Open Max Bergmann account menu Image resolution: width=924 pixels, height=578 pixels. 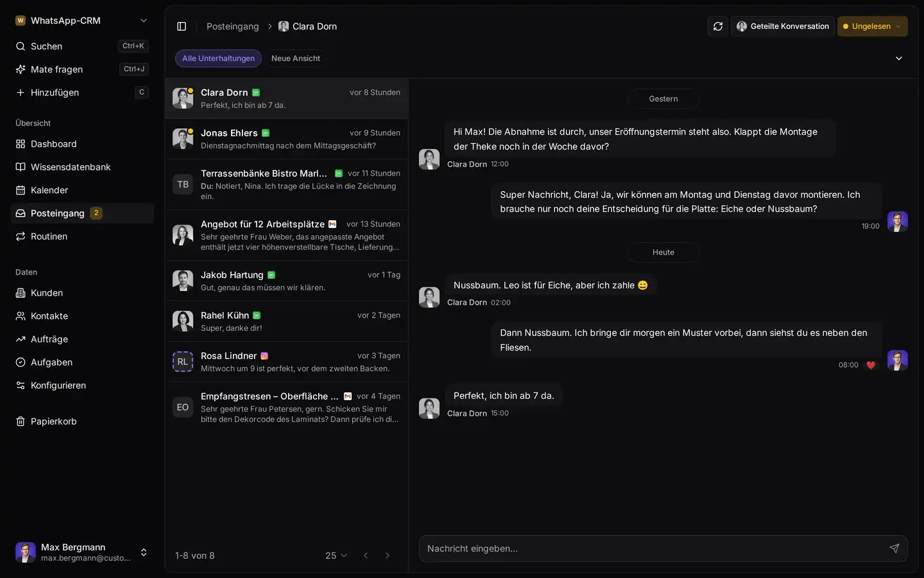point(82,552)
